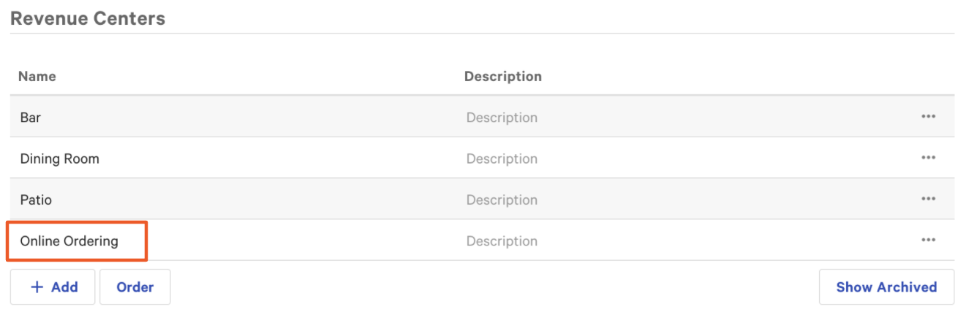The width and height of the screenshot is (980, 323).
Task: Show archived revenue centers
Action: coord(886,287)
